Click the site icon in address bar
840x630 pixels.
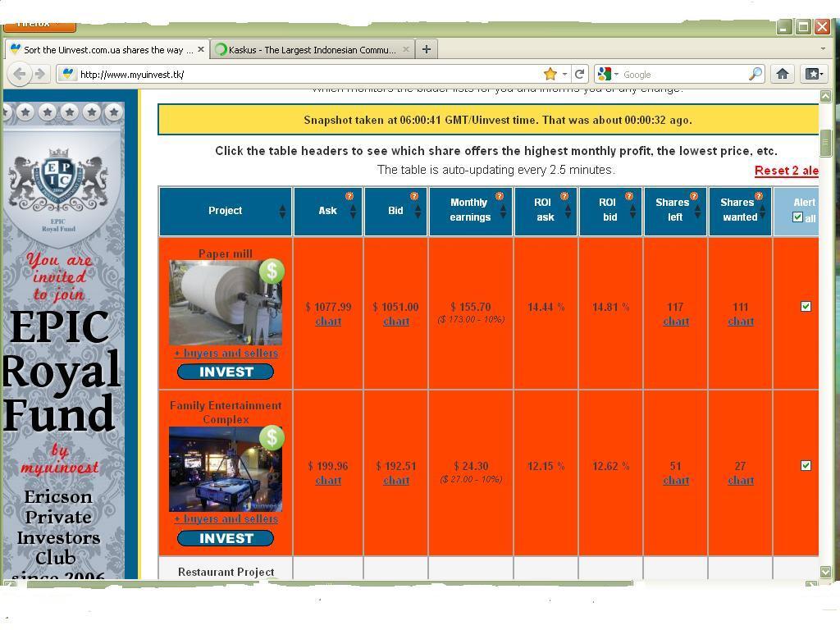[x=67, y=74]
